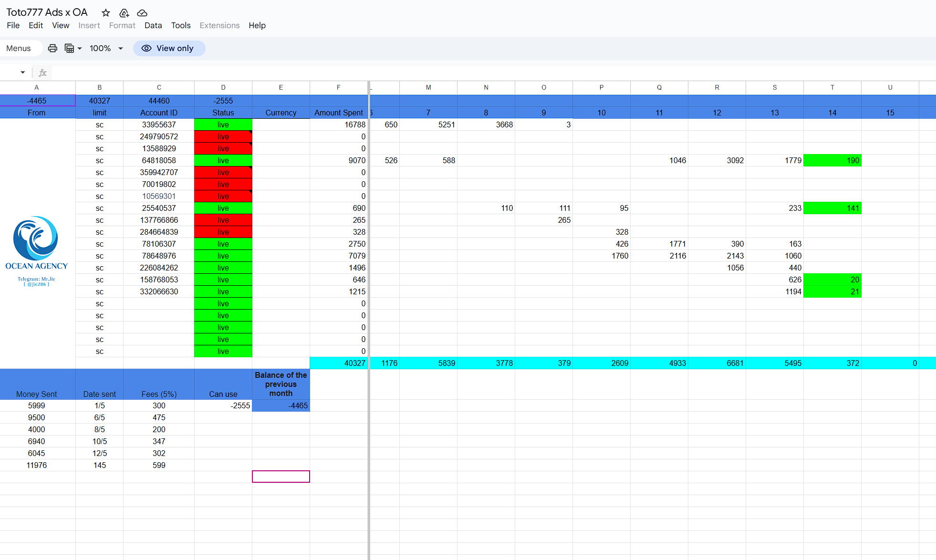This screenshot has height=560, width=936.
Task: Open the filter views dropdown arrow
Action: (80, 48)
